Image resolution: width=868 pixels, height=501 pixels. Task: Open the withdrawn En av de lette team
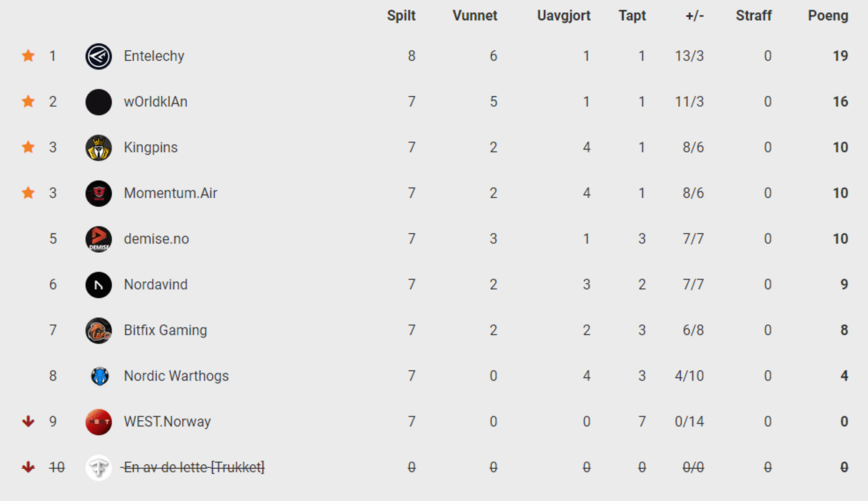(194, 467)
